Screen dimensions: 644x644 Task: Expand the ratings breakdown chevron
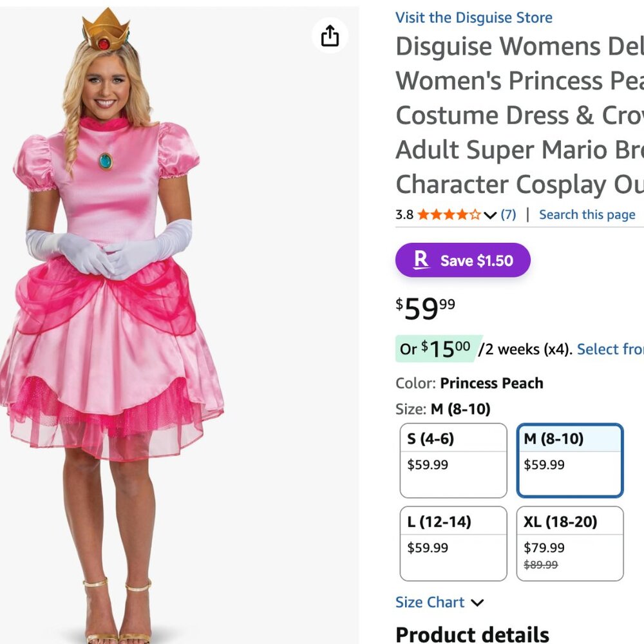point(490,215)
